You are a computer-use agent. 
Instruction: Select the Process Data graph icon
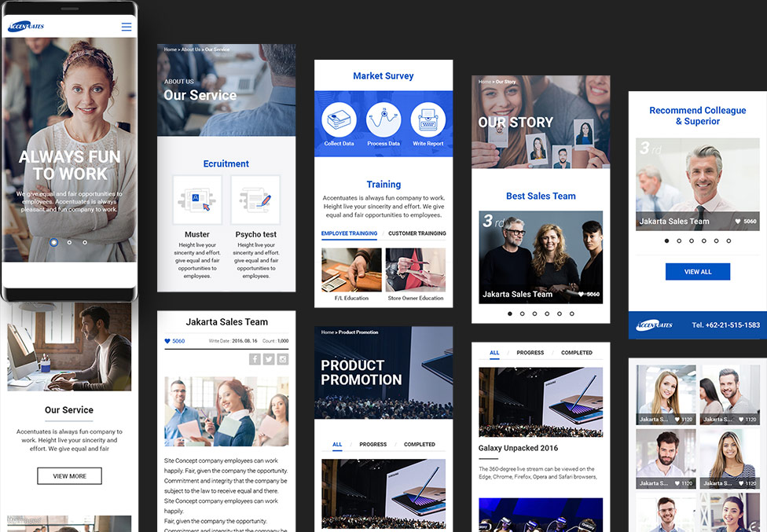(383, 120)
